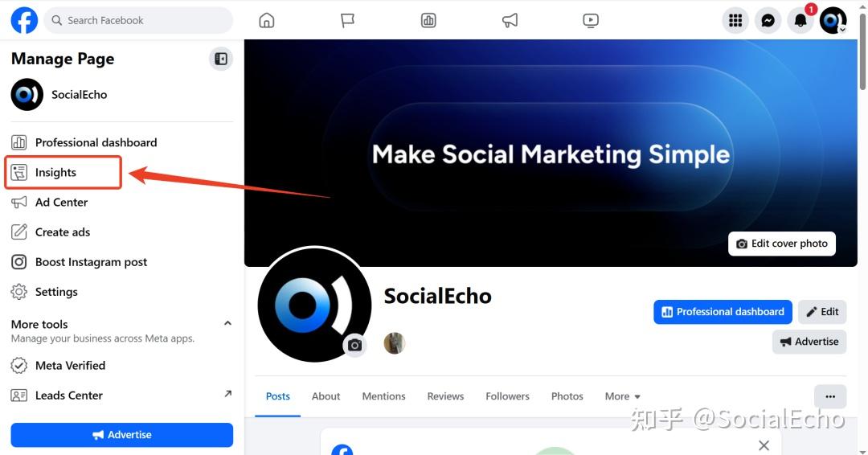This screenshot has height=455, width=868.
Task: Open the Video play icon in top bar
Action: (x=591, y=20)
